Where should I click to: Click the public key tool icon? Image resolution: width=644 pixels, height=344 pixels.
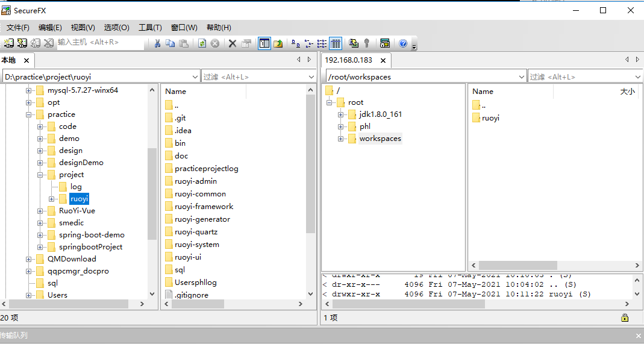pos(367,43)
